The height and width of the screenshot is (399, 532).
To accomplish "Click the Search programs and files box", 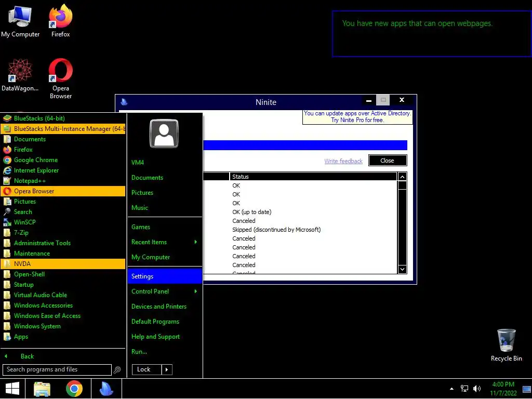I will (x=57, y=369).
